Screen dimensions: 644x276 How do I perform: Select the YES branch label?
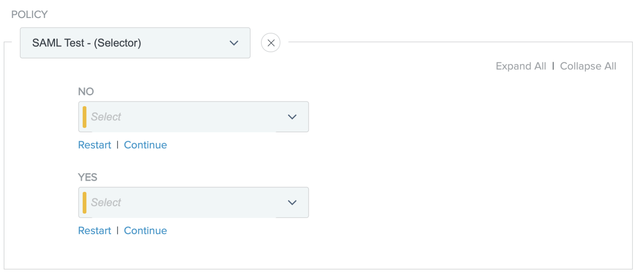tap(87, 177)
